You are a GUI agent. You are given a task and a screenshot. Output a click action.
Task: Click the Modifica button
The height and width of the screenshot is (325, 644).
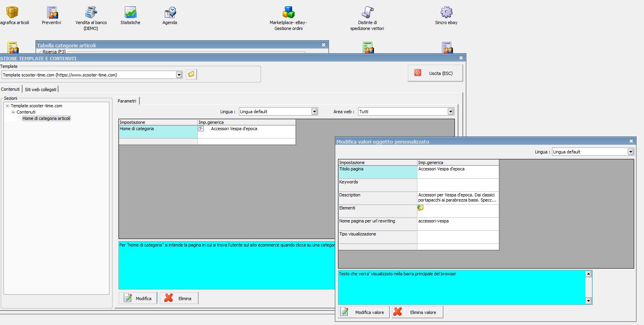138,298
